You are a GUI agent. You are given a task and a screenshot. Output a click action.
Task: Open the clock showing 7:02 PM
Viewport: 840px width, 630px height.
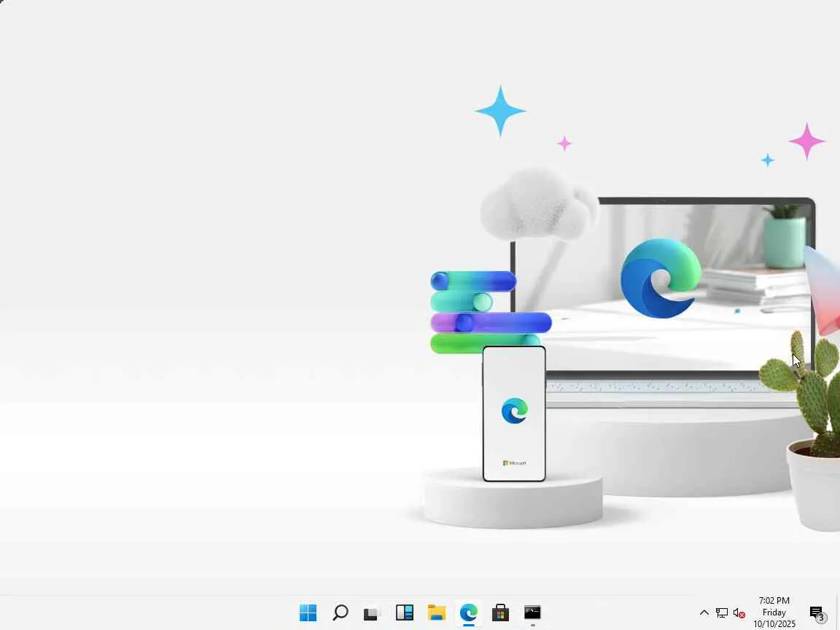[774, 612]
